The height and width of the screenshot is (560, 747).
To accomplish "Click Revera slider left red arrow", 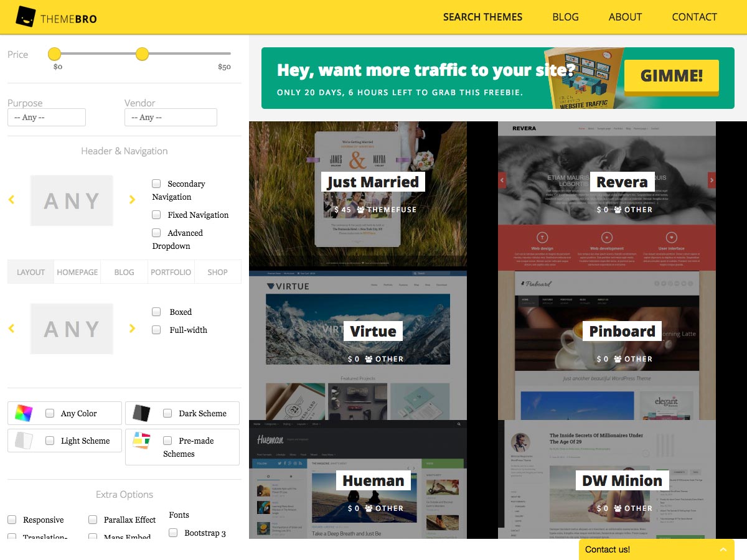I will [x=502, y=180].
